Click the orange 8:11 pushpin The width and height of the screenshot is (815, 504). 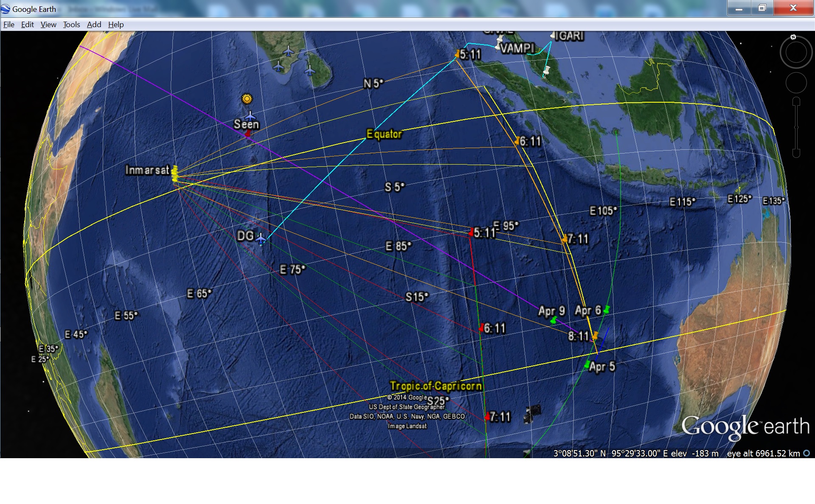(595, 335)
